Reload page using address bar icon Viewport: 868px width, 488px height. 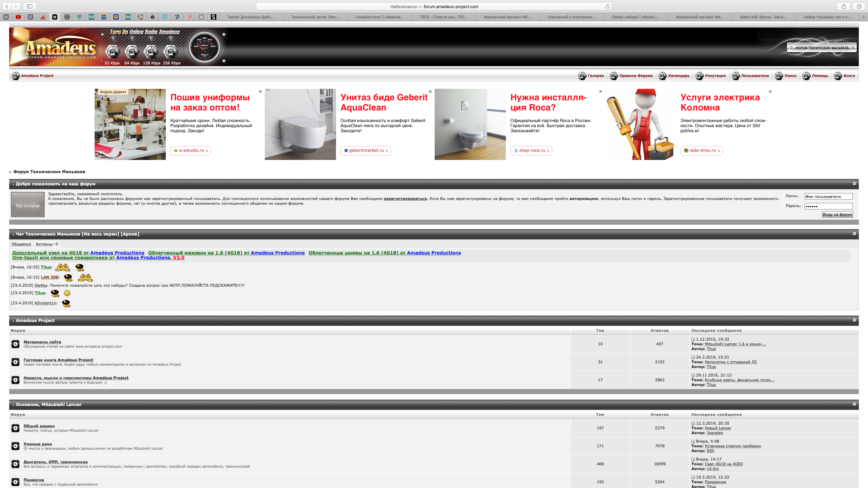coord(608,6)
